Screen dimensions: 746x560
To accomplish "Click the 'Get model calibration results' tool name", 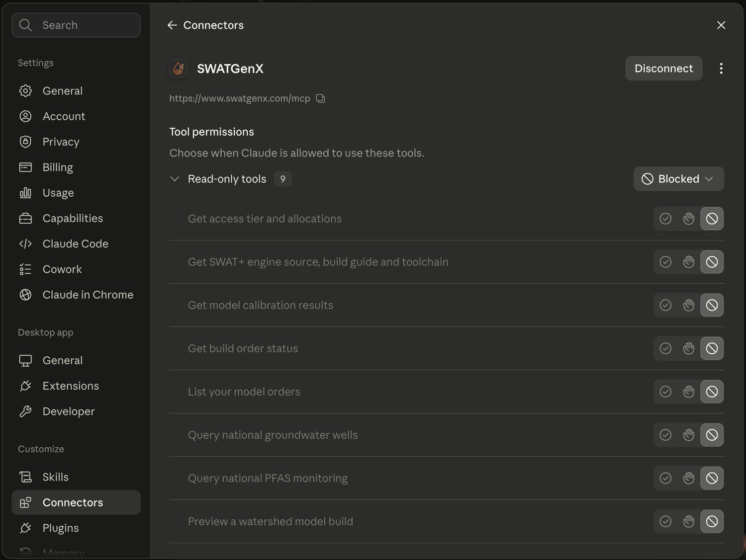I will click(261, 305).
